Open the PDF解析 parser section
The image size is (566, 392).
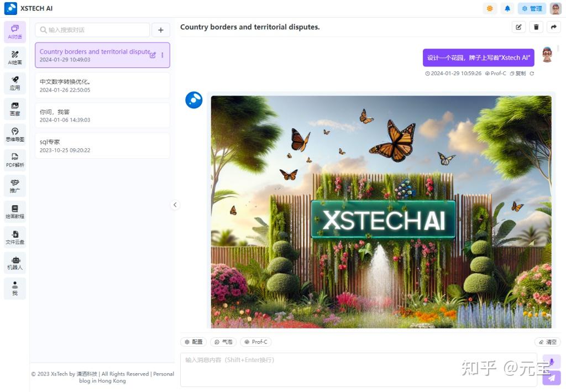coord(15,160)
